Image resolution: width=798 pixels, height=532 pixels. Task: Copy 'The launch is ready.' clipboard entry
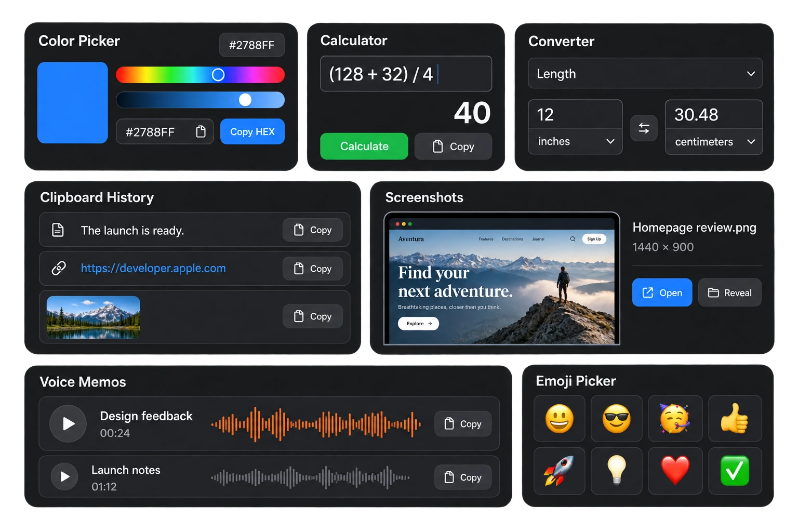point(313,230)
